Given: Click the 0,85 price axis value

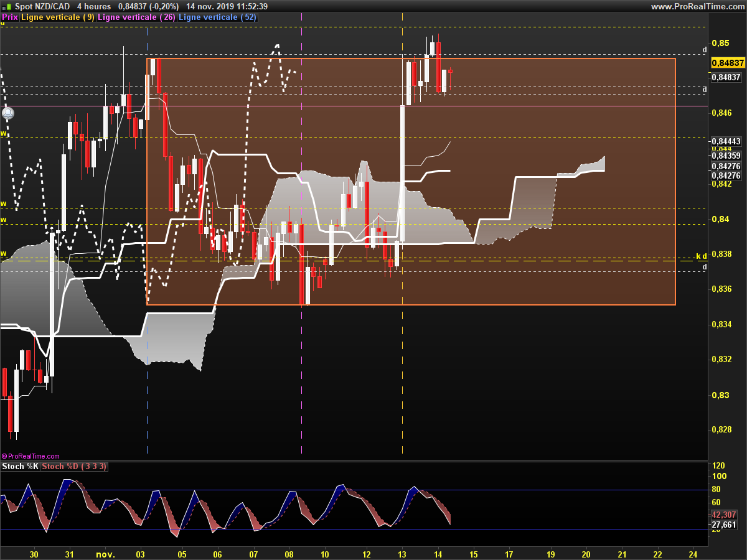Looking at the screenshot, I should tap(721, 43).
